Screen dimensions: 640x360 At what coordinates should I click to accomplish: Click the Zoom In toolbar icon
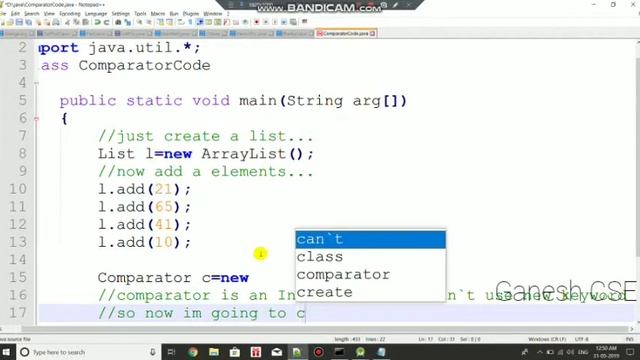[139, 22]
